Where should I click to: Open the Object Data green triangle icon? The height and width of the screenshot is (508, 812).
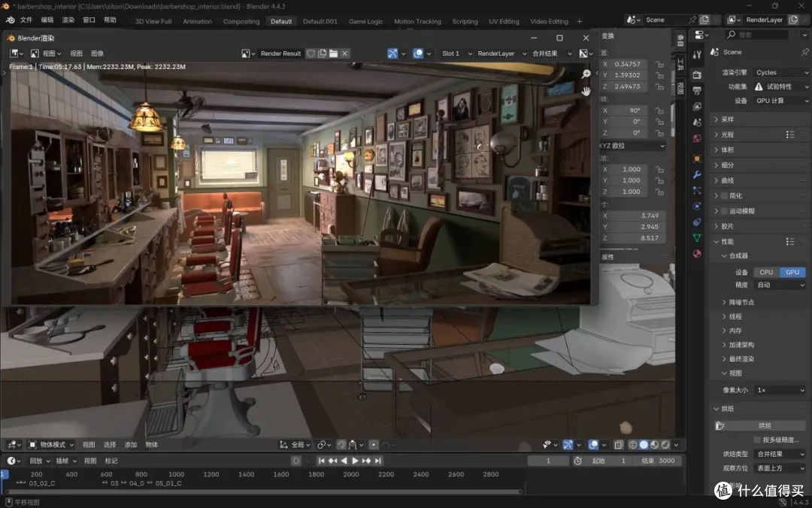(697, 237)
